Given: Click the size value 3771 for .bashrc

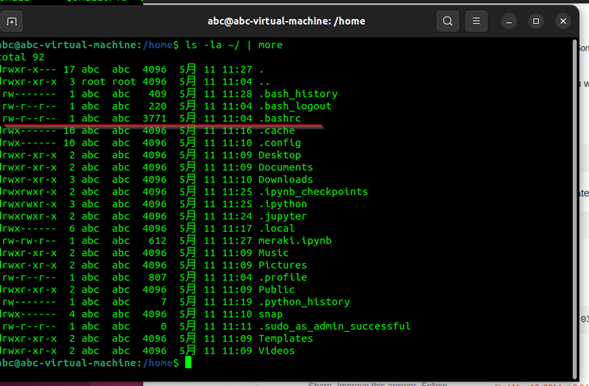Looking at the screenshot, I should pos(154,118).
